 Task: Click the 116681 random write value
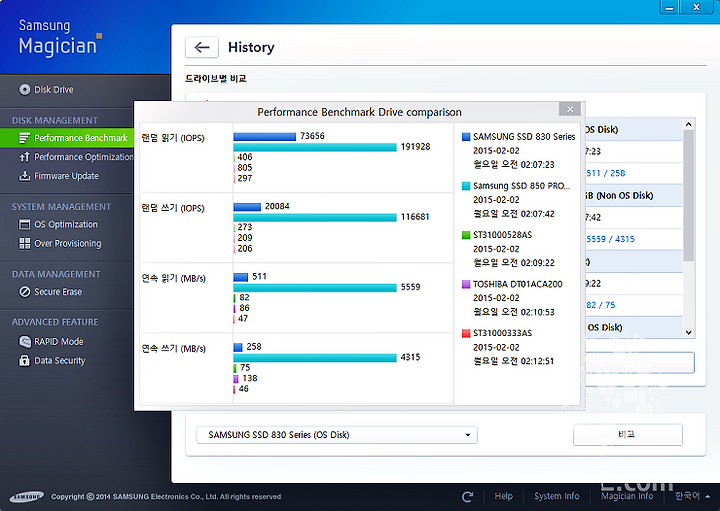coord(415,217)
